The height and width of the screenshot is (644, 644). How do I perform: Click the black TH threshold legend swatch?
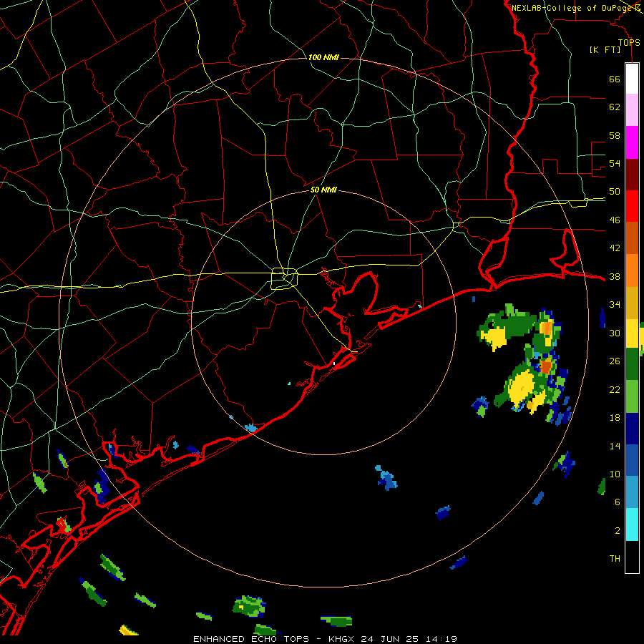[632, 557]
